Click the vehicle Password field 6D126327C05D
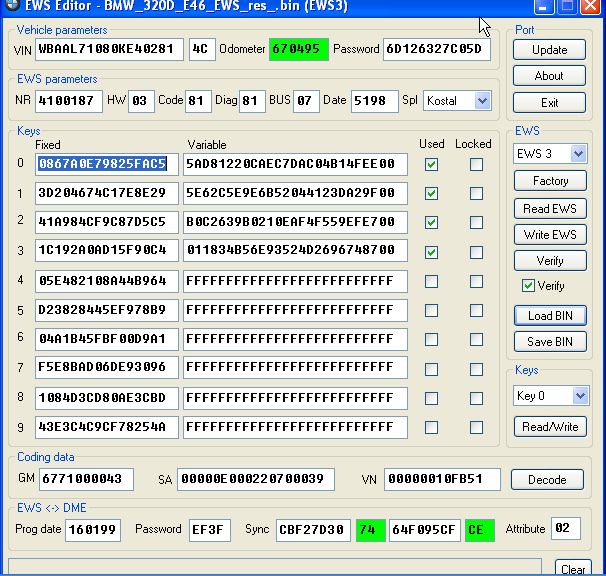 pyautogui.click(x=437, y=49)
